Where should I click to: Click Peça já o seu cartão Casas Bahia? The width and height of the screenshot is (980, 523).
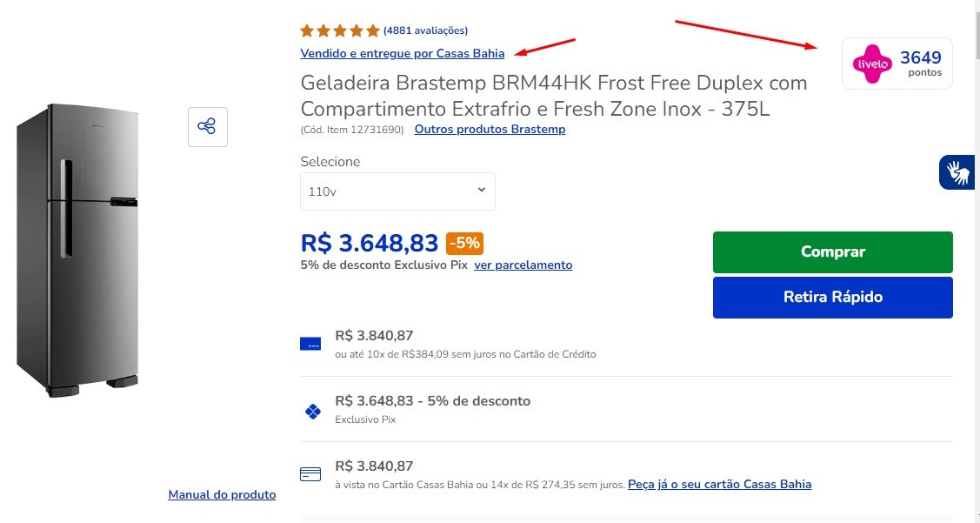pos(719,484)
